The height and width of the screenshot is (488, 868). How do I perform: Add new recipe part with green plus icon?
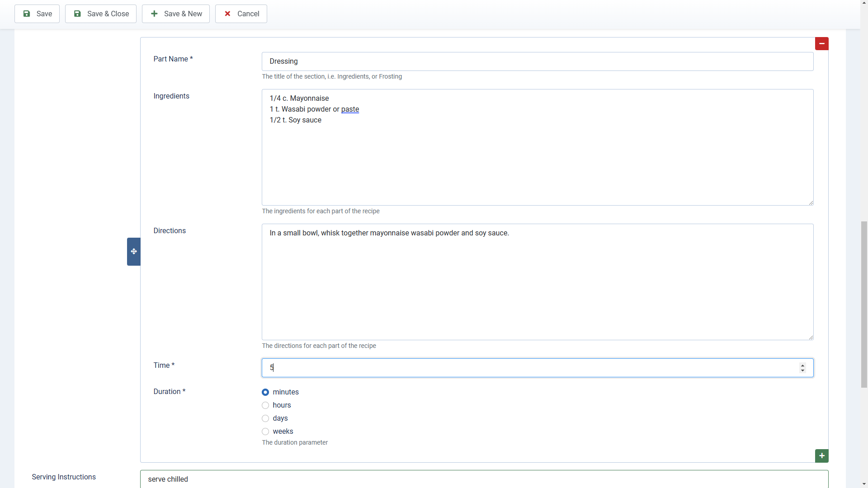click(x=821, y=455)
